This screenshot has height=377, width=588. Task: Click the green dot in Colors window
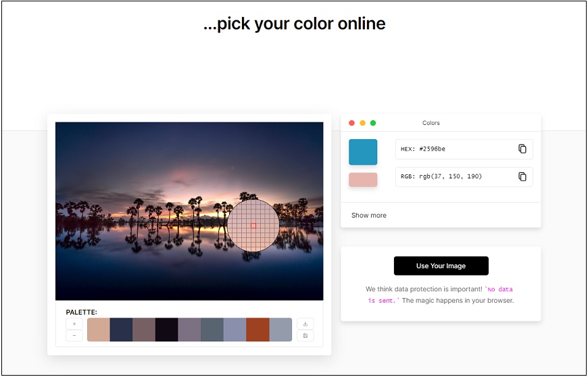point(373,123)
